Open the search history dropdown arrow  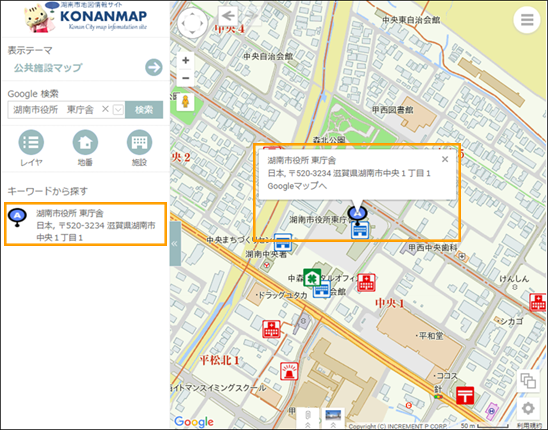[118, 110]
